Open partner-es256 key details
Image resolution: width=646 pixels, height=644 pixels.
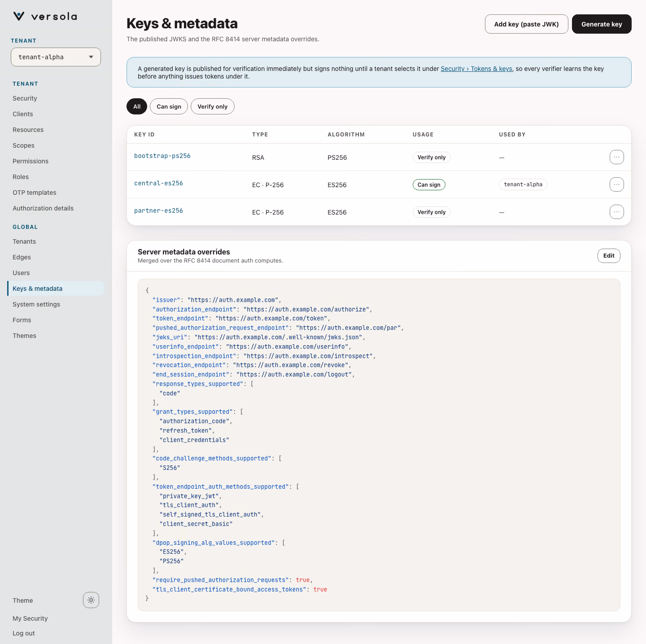point(158,210)
